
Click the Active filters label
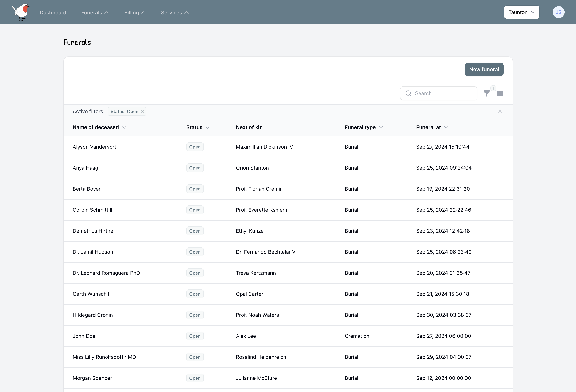pyautogui.click(x=88, y=111)
